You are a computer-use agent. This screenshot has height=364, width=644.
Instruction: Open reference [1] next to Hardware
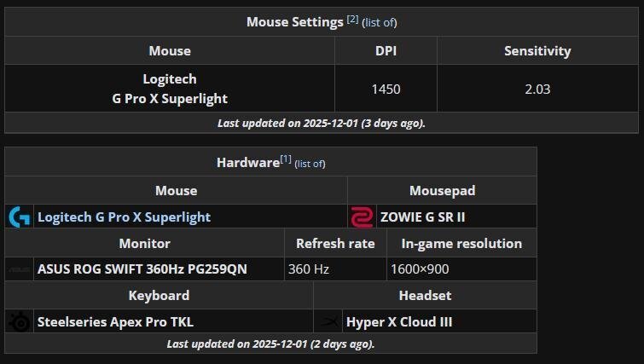(x=286, y=159)
